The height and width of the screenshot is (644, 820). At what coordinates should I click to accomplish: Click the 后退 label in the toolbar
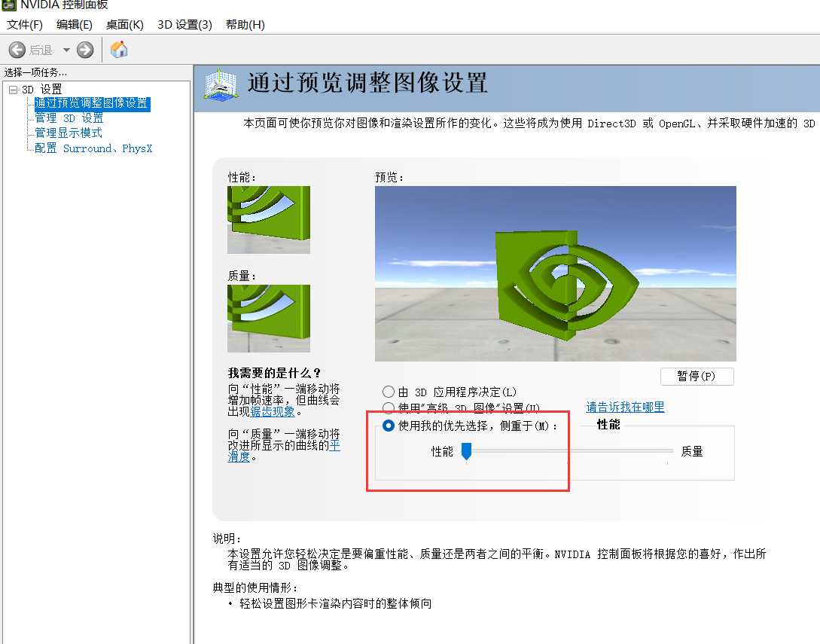point(41,50)
